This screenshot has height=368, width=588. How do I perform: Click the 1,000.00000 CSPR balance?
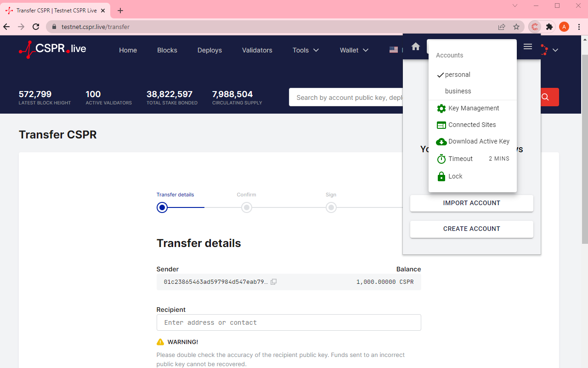[x=385, y=282]
